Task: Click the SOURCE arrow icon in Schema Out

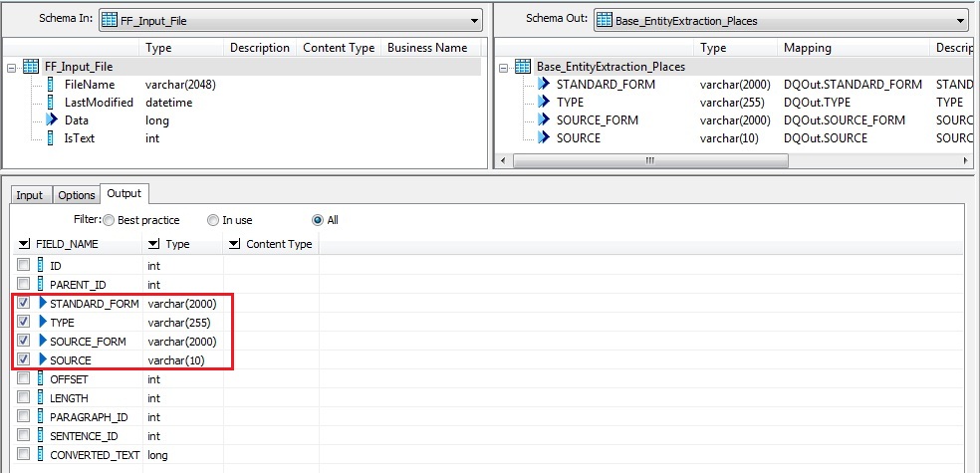Action: (x=544, y=138)
